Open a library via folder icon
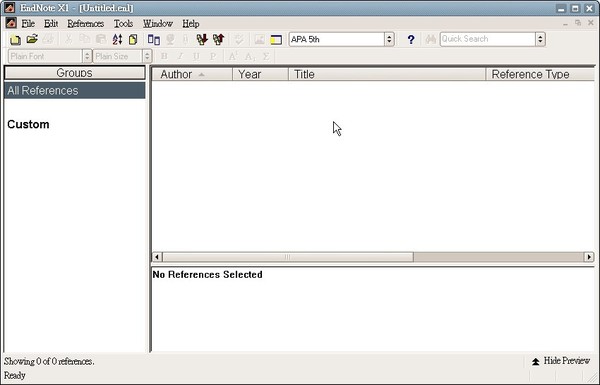 pos(32,39)
